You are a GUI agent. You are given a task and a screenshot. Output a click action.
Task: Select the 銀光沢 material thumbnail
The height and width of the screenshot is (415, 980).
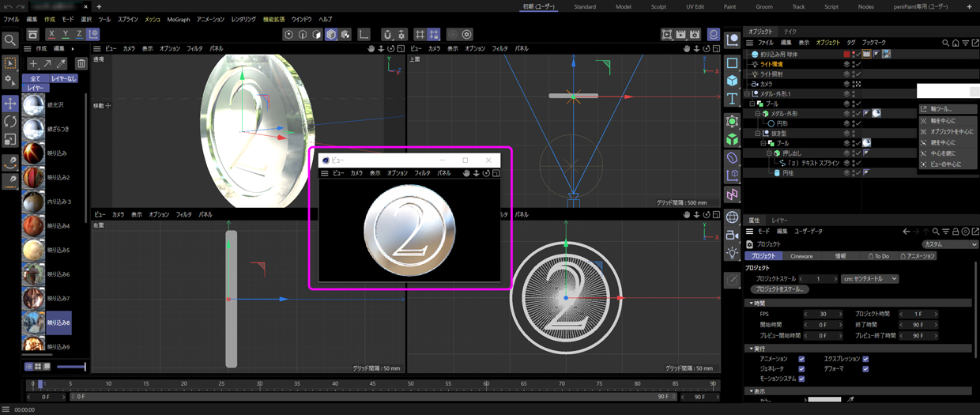tap(33, 104)
